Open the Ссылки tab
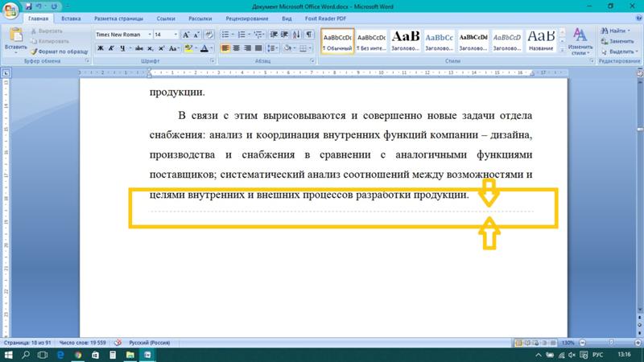644x362 pixels. pyautogui.click(x=166, y=19)
